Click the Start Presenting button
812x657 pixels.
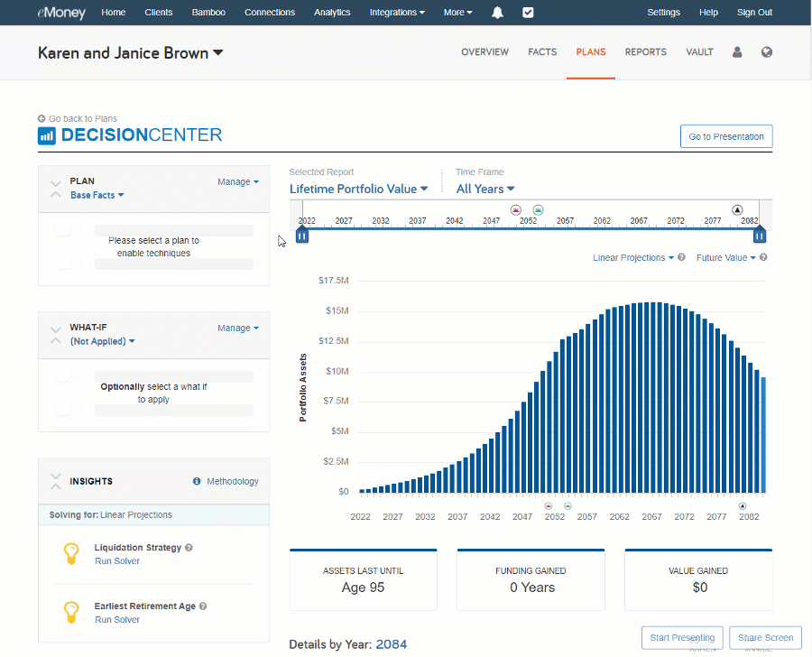pos(682,637)
